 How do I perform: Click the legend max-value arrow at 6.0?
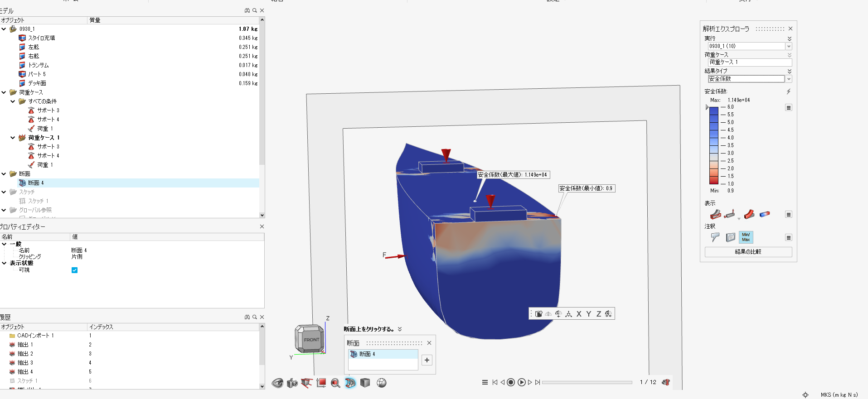tap(707, 107)
